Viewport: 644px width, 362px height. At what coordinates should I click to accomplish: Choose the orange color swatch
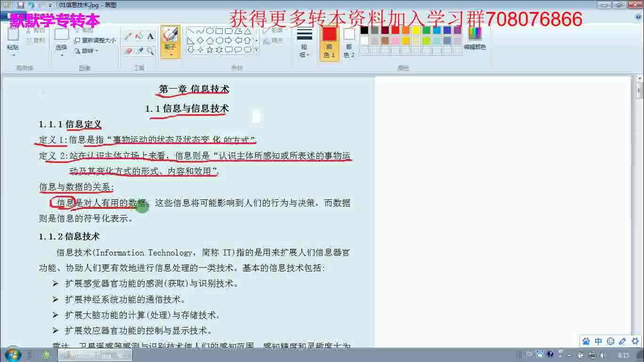pos(406,30)
